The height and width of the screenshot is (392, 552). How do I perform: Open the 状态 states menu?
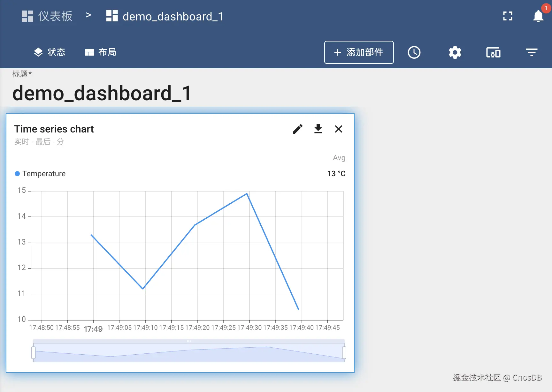tap(50, 52)
